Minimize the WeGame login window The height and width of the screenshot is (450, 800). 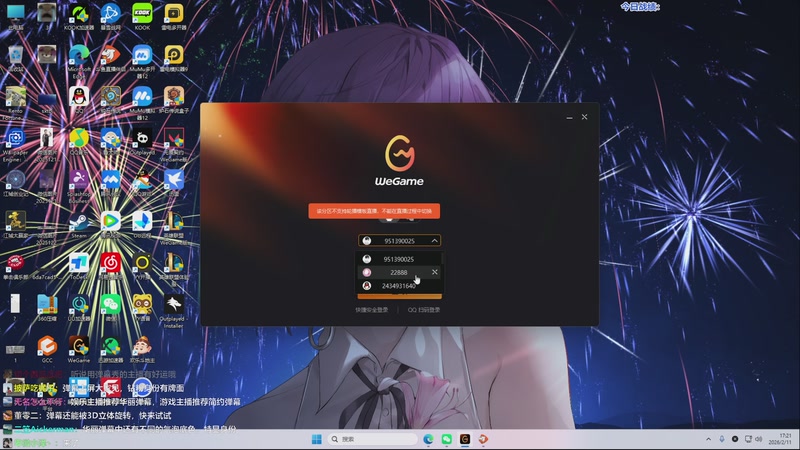click(569, 117)
